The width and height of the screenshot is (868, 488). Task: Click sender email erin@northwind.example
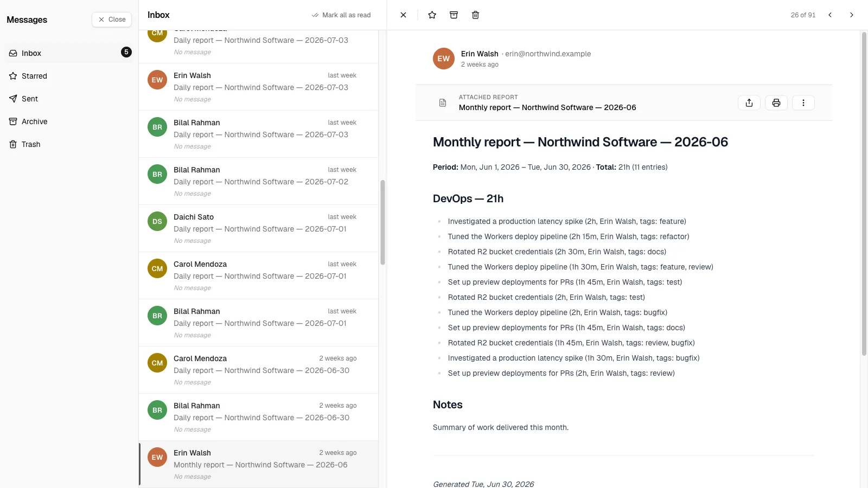[x=548, y=54]
